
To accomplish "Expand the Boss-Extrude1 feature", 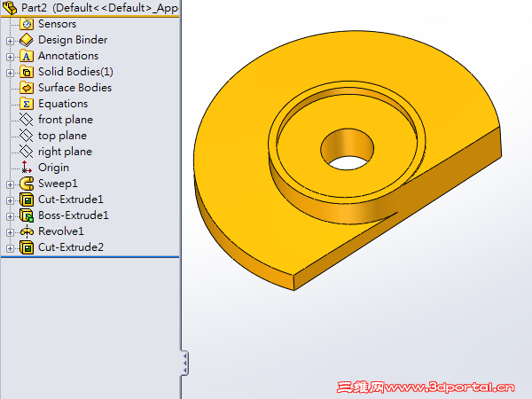I will coord(10,216).
